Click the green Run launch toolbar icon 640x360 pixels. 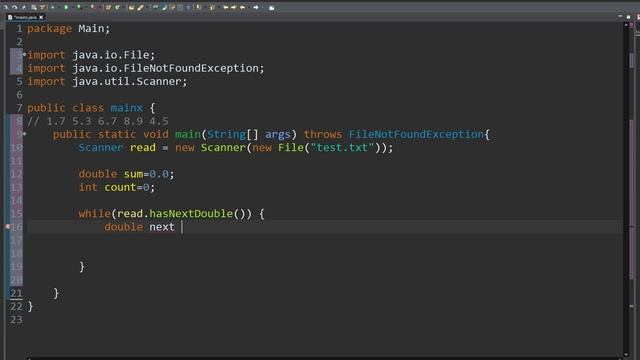tap(79, 7)
